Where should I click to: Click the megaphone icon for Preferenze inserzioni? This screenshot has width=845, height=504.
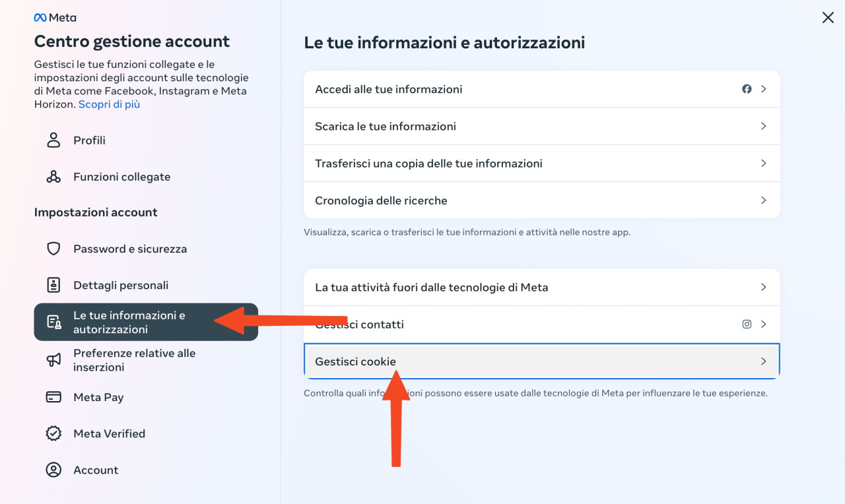[53, 360]
